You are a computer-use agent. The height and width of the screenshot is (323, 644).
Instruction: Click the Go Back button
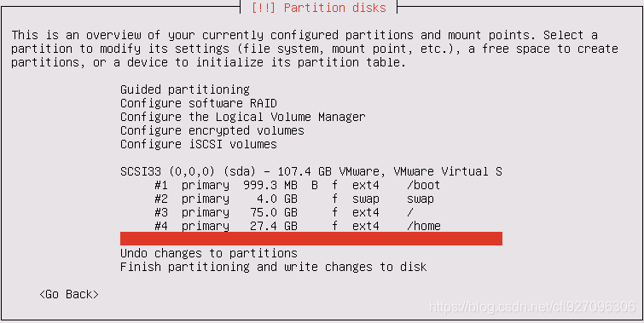(69, 294)
